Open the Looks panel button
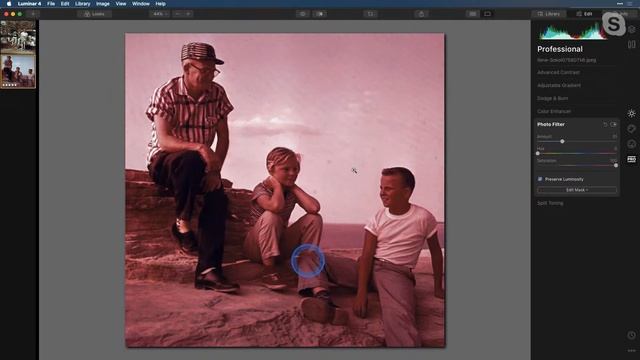Image resolution: width=640 pixels, height=360 pixels. coord(94,14)
